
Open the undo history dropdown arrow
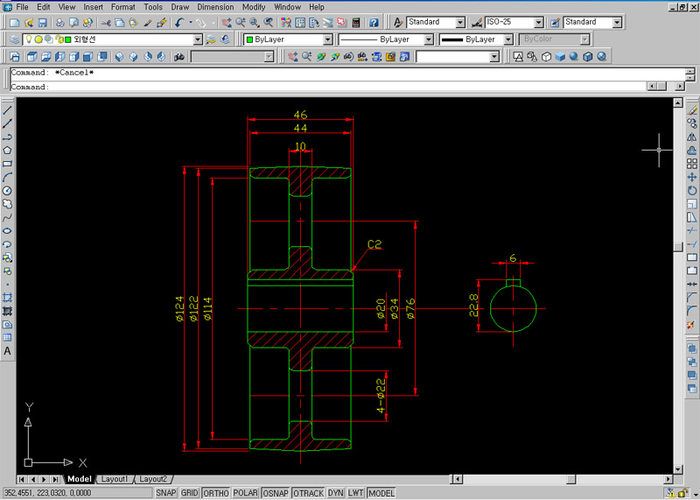191,22
